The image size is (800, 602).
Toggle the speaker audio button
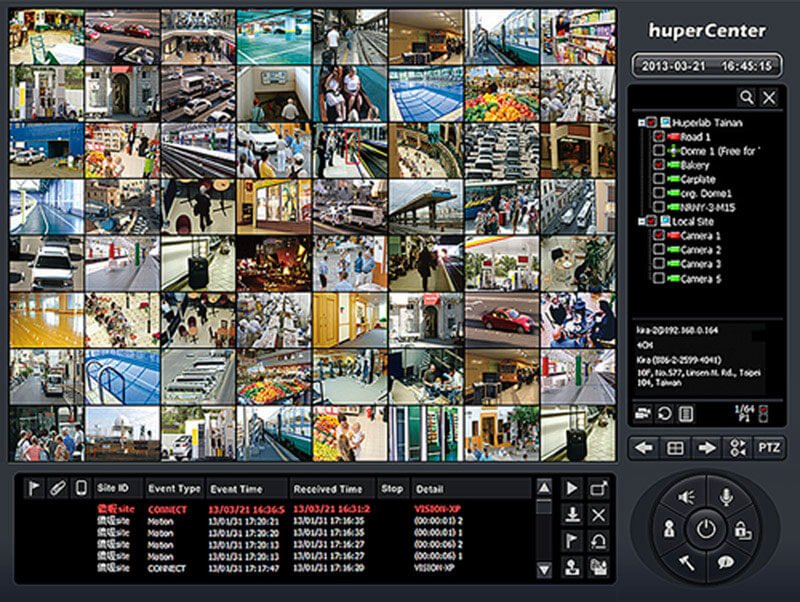686,496
